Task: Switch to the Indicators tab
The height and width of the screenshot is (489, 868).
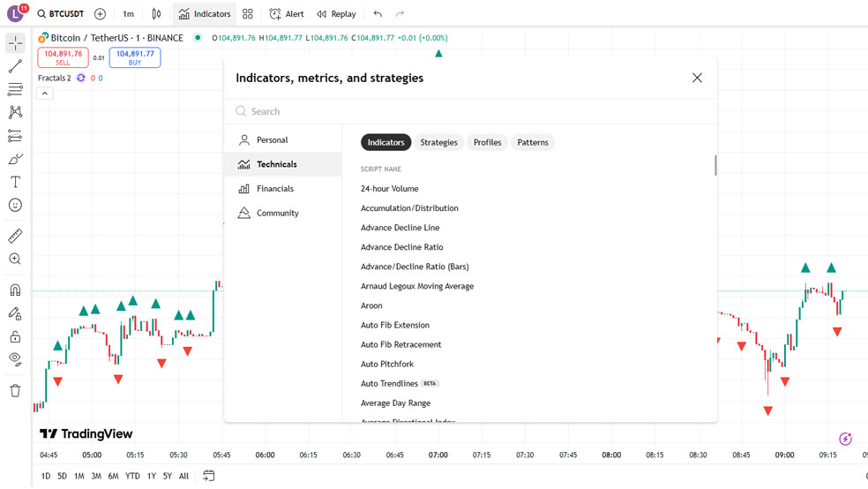Action: click(385, 142)
